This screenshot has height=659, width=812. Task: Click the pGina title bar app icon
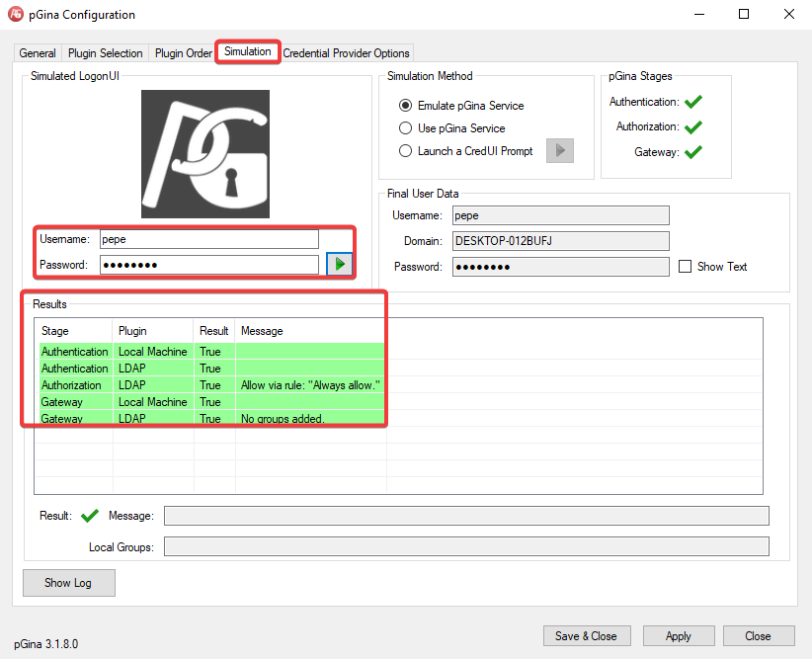(17, 15)
